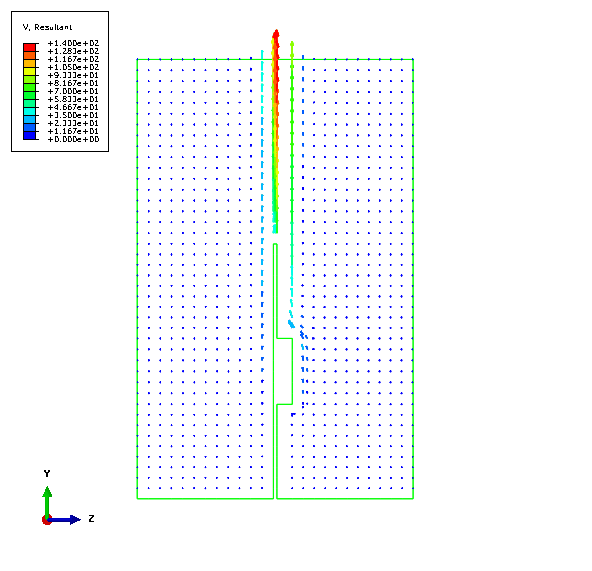Image resolution: width=592 pixels, height=571 pixels.
Task: Click the Z label beside the triad
Action: (x=91, y=519)
